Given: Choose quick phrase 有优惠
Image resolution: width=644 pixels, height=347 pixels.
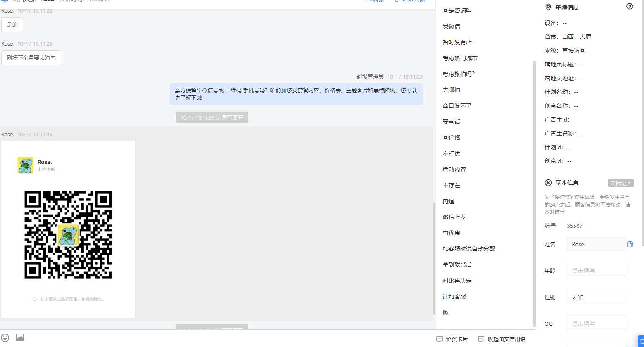Looking at the screenshot, I should [x=451, y=233].
